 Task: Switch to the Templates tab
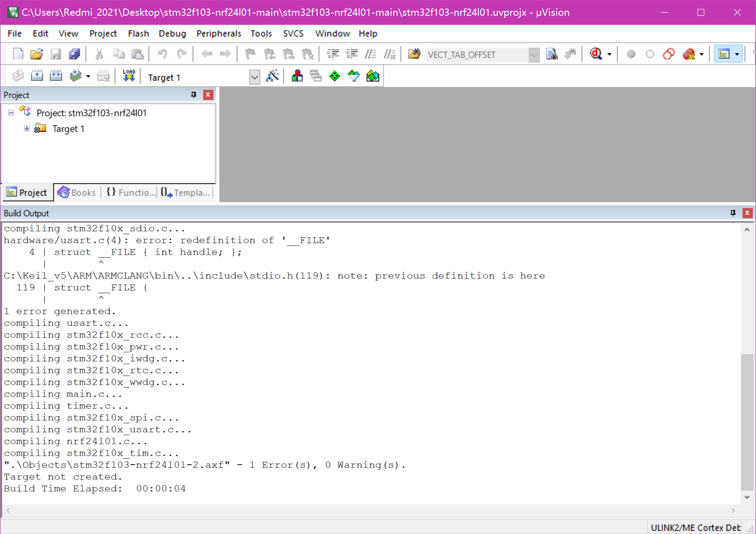coord(185,193)
